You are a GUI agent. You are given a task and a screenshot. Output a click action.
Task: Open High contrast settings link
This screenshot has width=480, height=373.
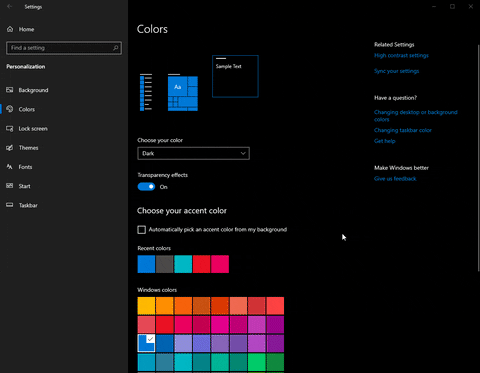pos(401,56)
